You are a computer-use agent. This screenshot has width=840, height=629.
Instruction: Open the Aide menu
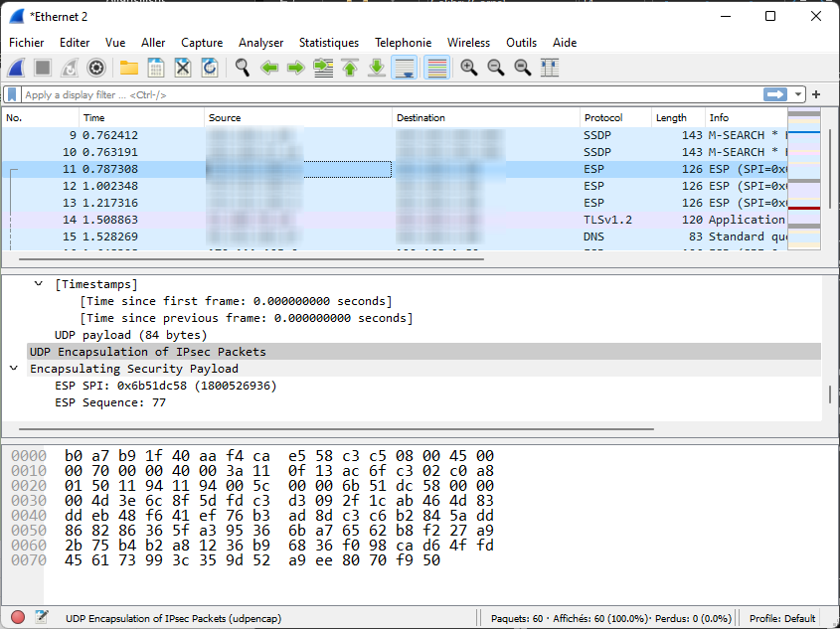565,43
